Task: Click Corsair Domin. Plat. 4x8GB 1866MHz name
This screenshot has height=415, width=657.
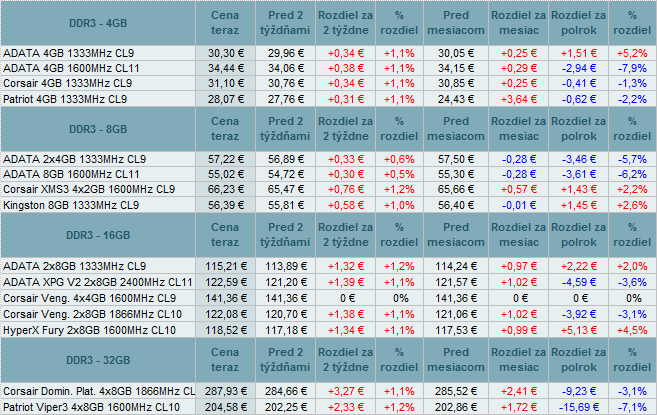Action: click(x=99, y=392)
